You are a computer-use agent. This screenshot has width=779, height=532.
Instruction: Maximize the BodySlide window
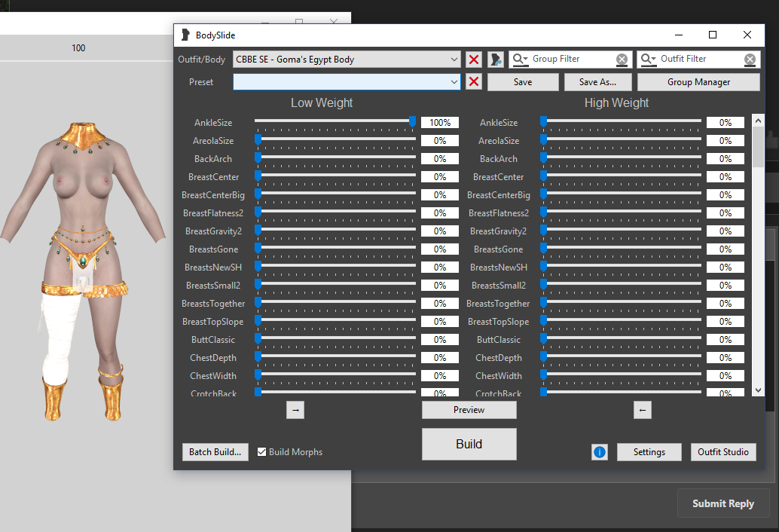[713, 35]
